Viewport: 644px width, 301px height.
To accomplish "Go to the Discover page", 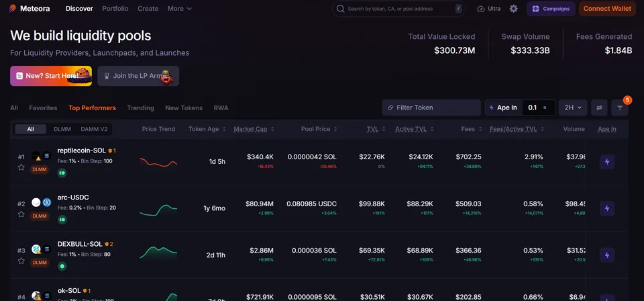I will (x=79, y=9).
